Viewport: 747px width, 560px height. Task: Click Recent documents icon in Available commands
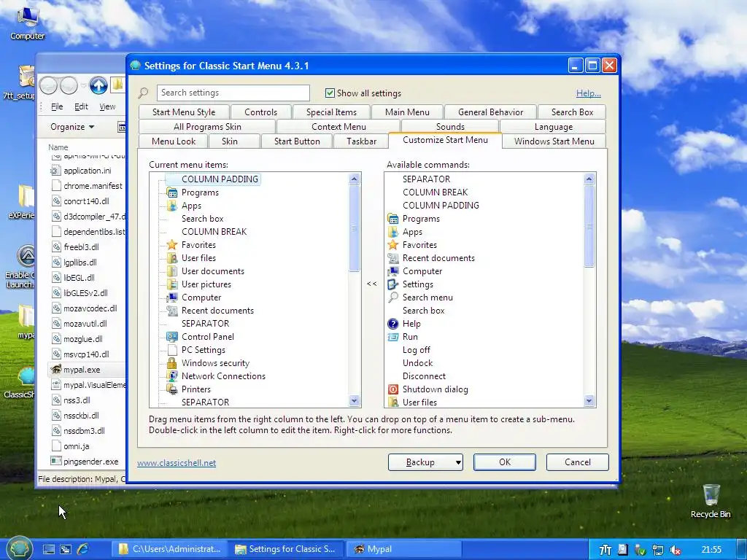pos(393,258)
